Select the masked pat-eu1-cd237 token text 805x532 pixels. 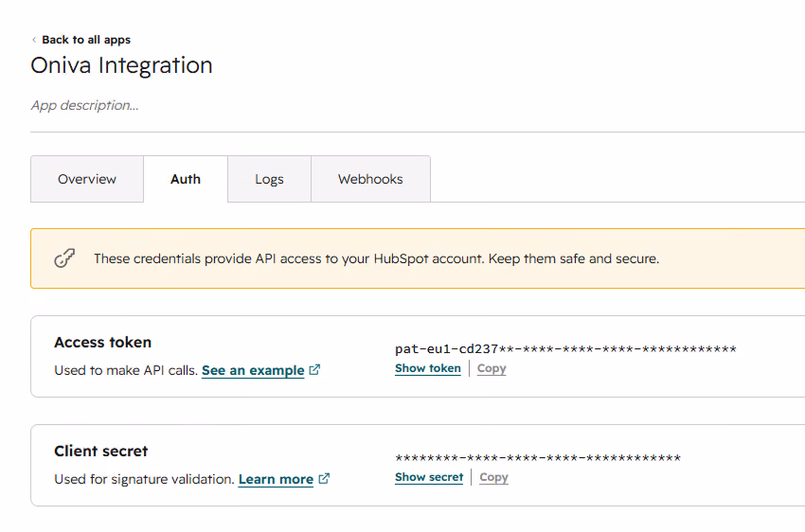click(565, 349)
